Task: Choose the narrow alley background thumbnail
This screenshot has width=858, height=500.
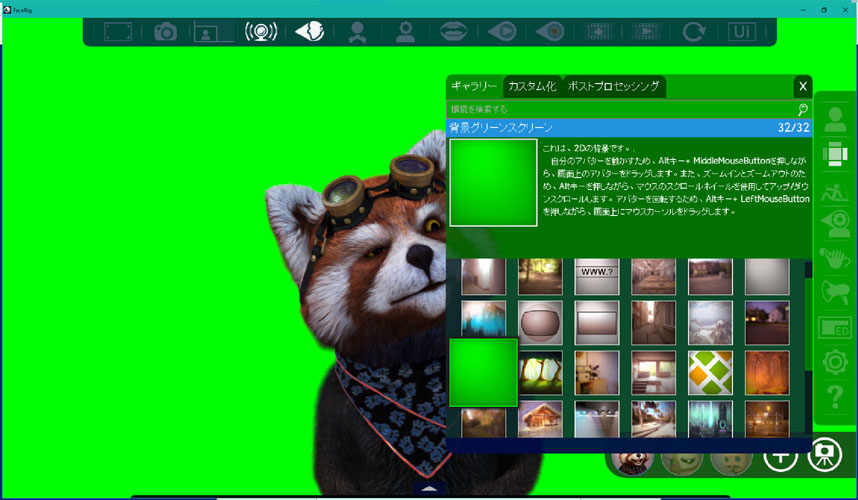Action: [x=653, y=323]
